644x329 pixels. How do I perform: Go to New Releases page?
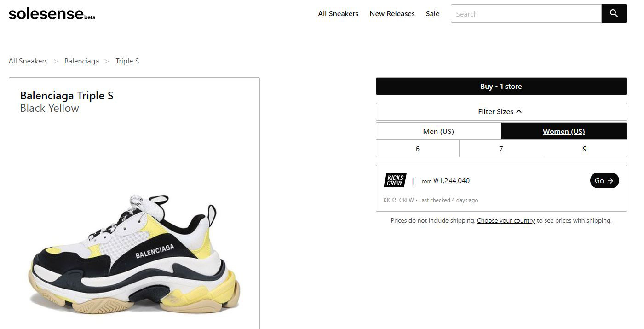[x=392, y=14]
